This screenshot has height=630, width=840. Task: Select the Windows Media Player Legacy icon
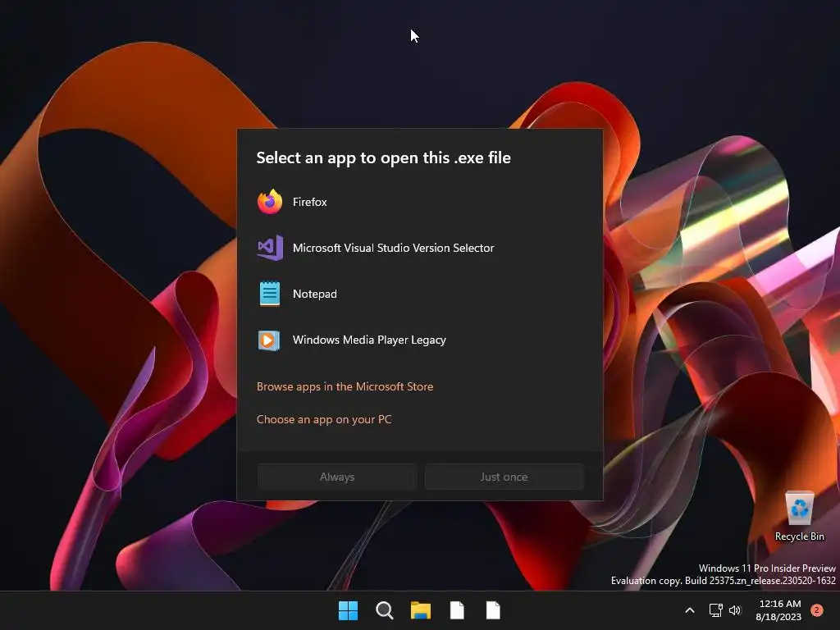click(x=269, y=340)
